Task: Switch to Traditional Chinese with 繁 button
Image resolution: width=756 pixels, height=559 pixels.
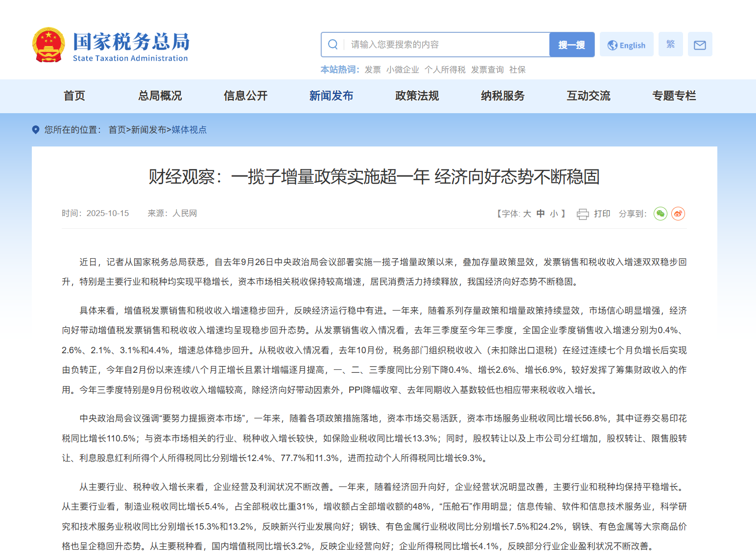Action: click(x=670, y=45)
